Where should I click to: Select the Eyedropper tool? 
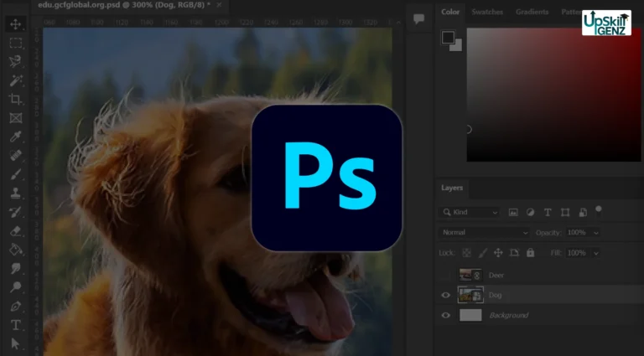tap(16, 137)
